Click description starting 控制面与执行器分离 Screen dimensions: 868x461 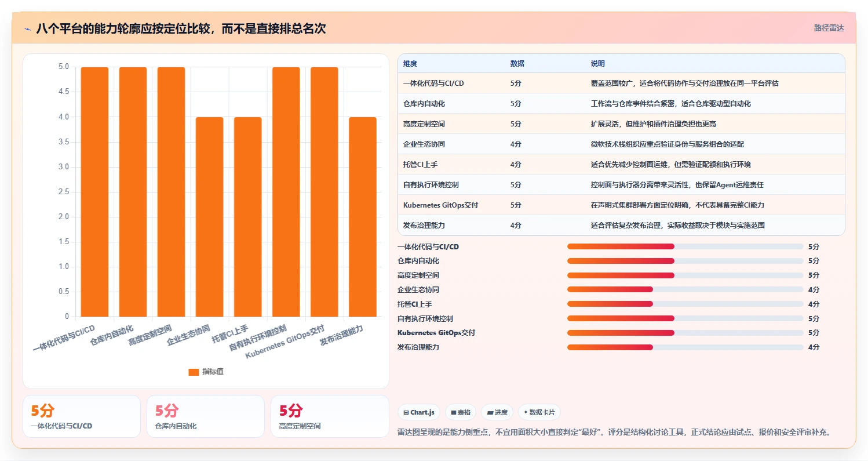(x=677, y=184)
